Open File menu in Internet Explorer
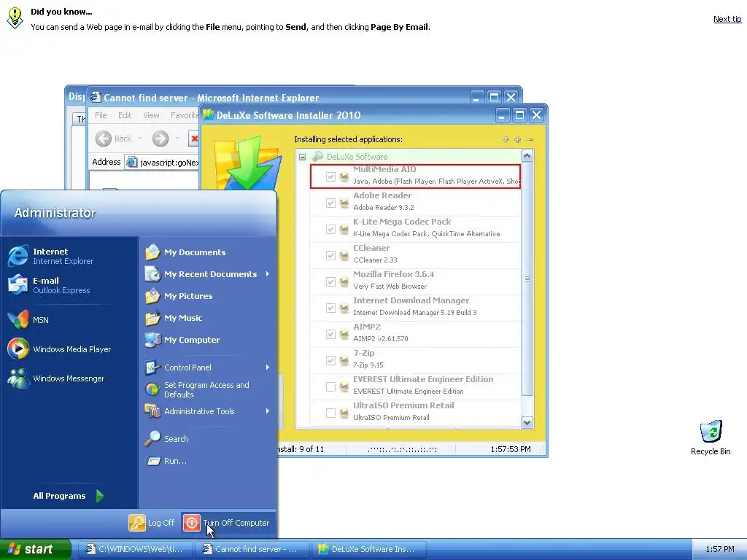 [x=101, y=115]
